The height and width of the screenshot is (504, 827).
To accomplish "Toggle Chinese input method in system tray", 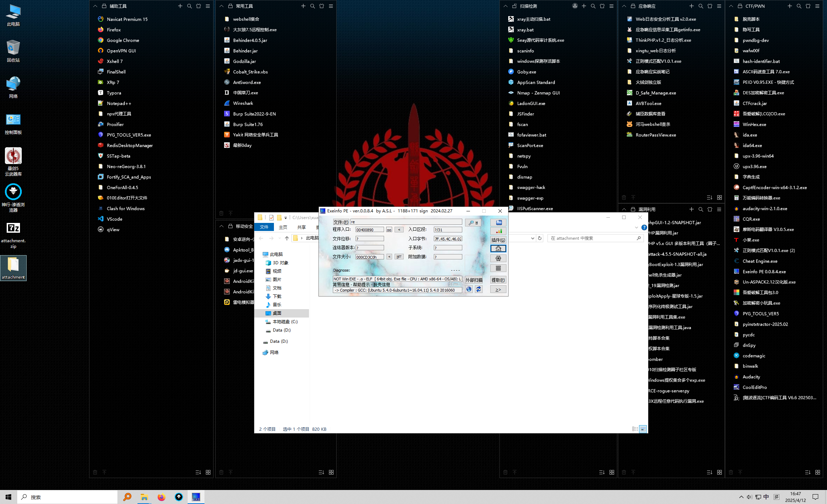I will pos(766,497).
